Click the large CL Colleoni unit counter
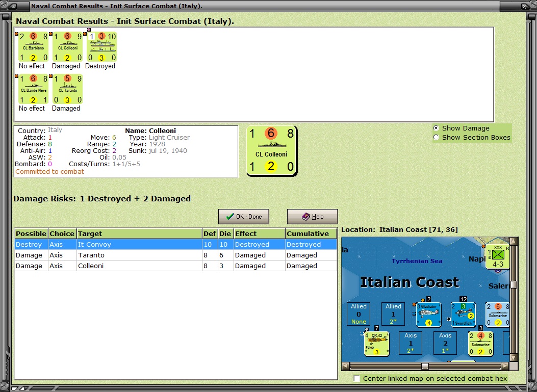The width and height of the screenshot is (537, 392). [x=272, y=151]
